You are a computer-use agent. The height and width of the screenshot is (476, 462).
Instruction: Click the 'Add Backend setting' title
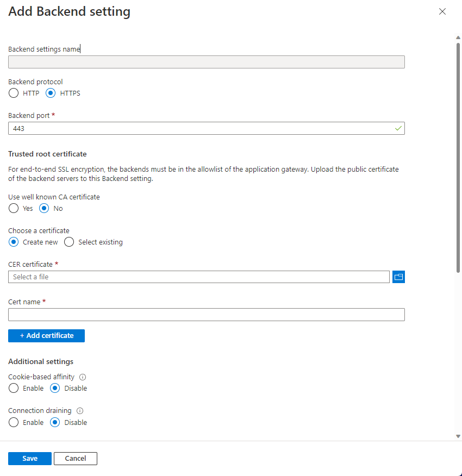coord(69,11)
